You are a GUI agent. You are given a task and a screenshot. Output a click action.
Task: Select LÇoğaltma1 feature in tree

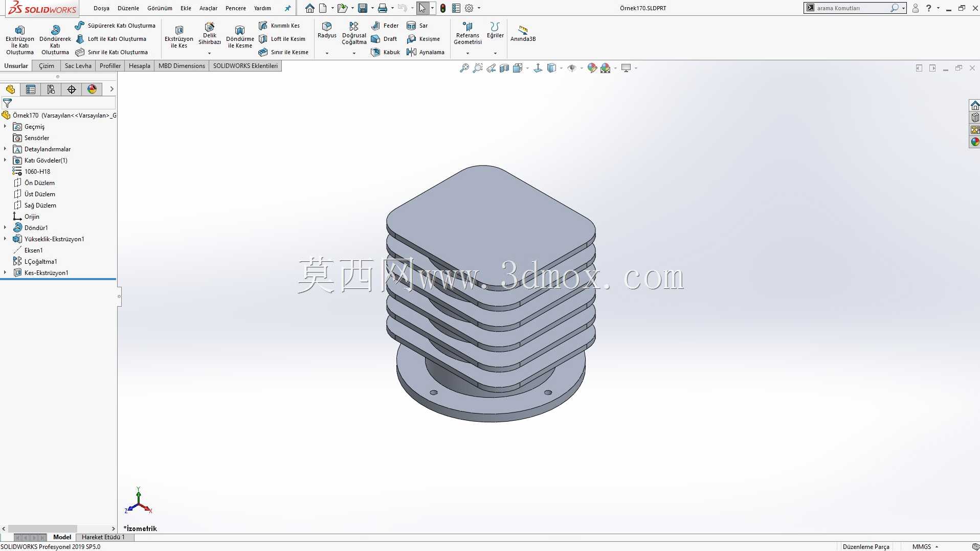tap(40, 261)
